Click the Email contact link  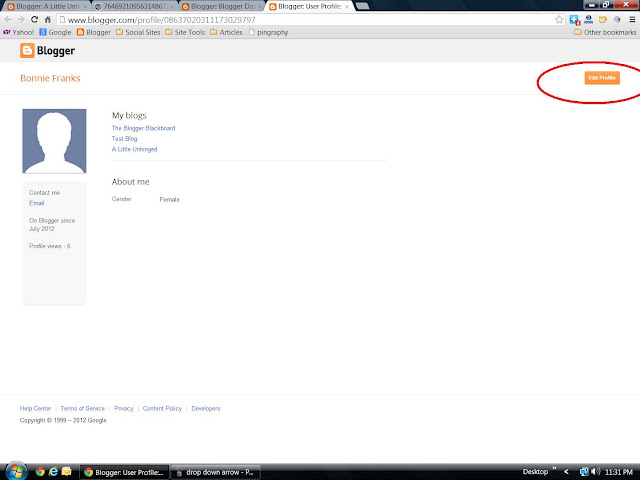36,203
